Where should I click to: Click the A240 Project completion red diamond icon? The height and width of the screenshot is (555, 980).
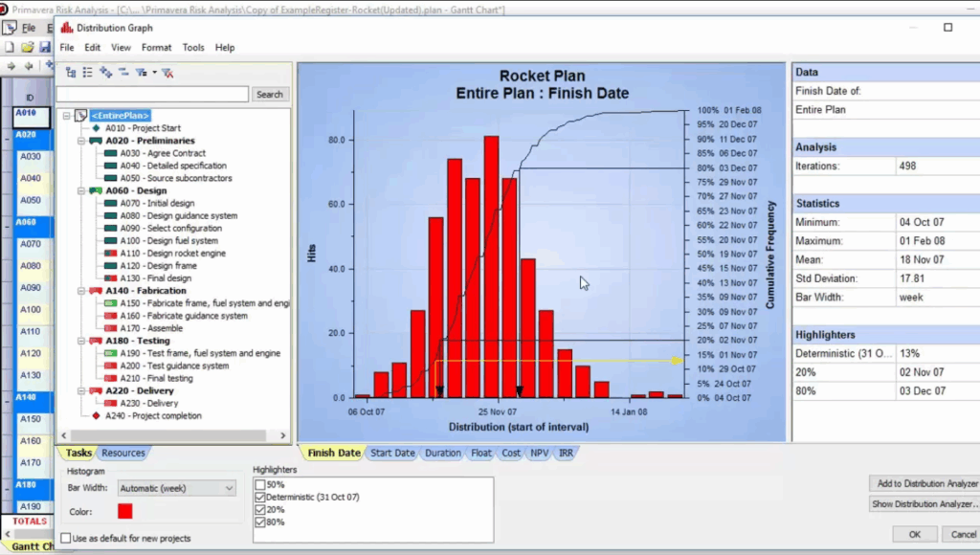(x=97, y=415)
